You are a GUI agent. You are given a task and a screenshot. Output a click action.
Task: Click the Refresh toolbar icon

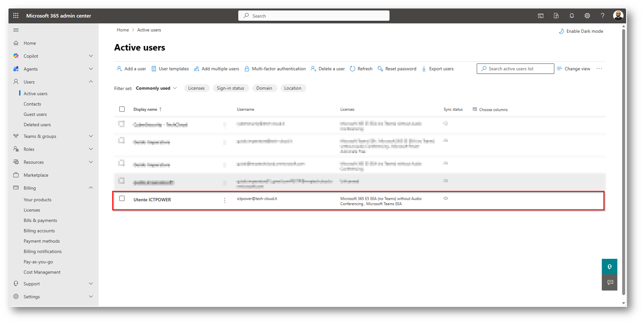tap(361, 69)
